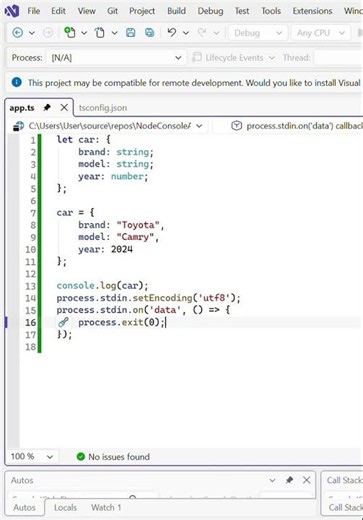Close the Autos panel

(306, 480)
